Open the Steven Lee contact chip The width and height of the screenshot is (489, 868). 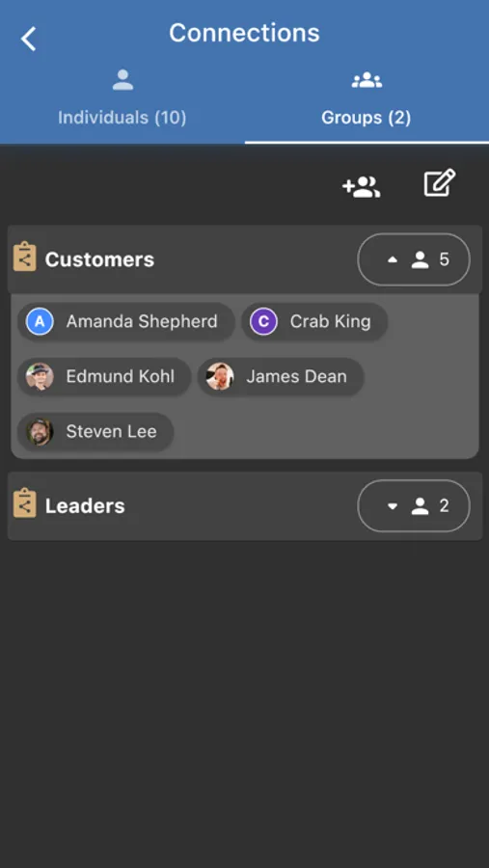pyautogui.click(x=95, y=432)
